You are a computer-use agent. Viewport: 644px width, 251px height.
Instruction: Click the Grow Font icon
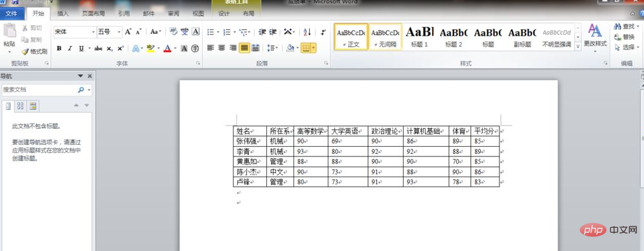tap(128, 32)
